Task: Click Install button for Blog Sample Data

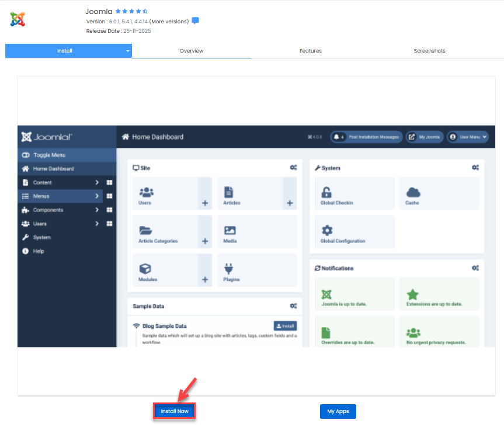Action: (x=285, y=326)
